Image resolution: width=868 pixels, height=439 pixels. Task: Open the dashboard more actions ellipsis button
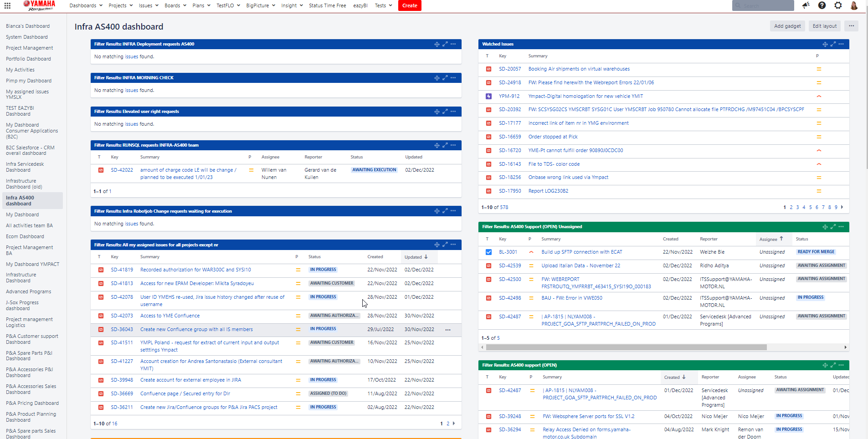coord(851,26)
